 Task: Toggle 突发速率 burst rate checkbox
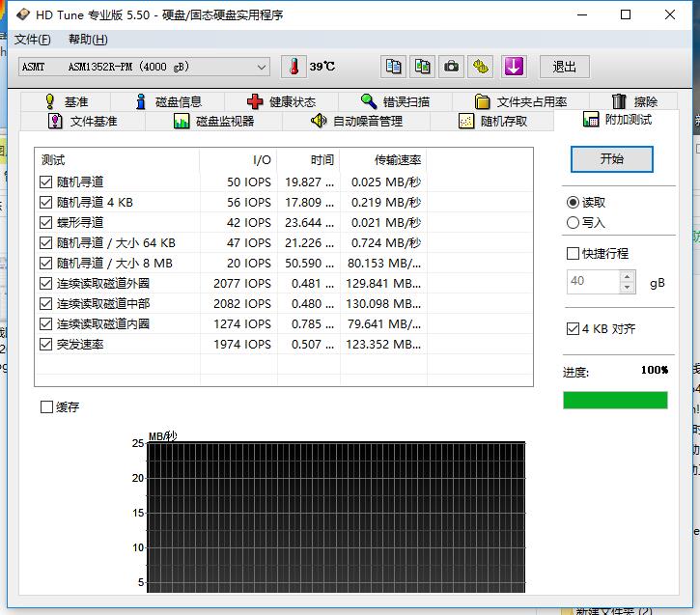coord(46,344)
